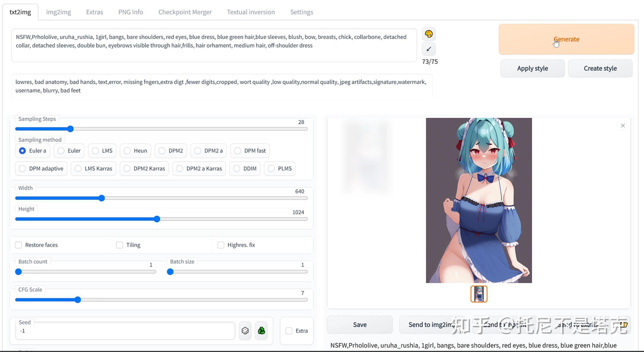644x352 pixels.
Task: Click the dice random seed icon
Action: (x=245, y=331)
